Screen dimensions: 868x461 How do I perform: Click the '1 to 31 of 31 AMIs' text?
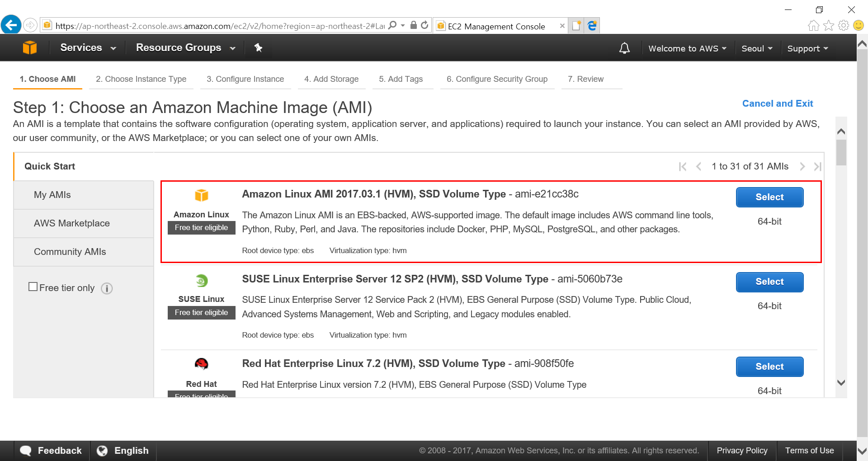pos(750,166)
